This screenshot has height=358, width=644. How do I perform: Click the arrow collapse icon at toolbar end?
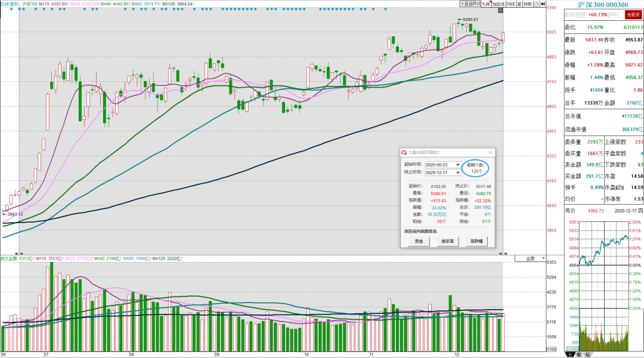click(x=543, y=4)
